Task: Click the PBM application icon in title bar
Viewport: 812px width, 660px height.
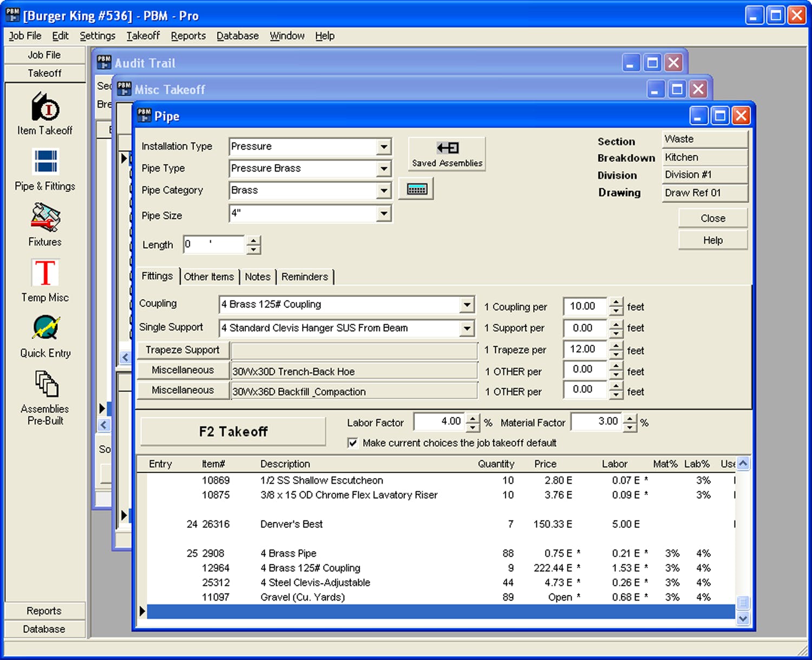Action: pos(13,15)
